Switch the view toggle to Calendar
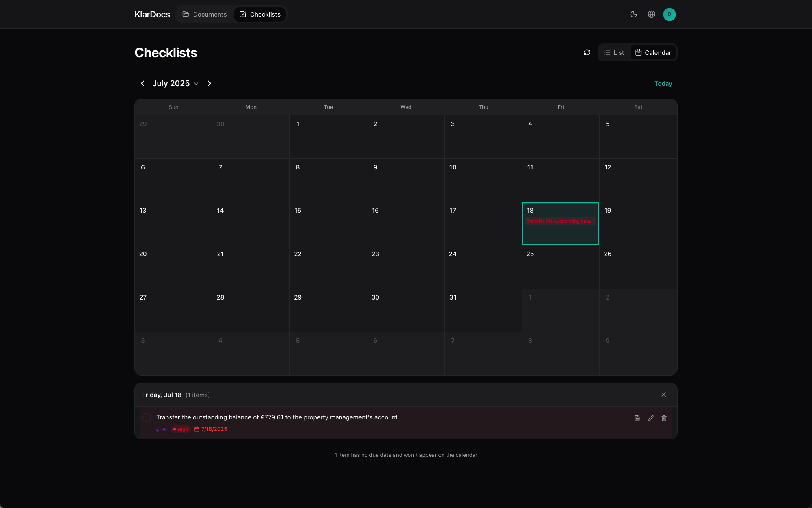The height and width of the screenshot is (508, 812). 653,52
